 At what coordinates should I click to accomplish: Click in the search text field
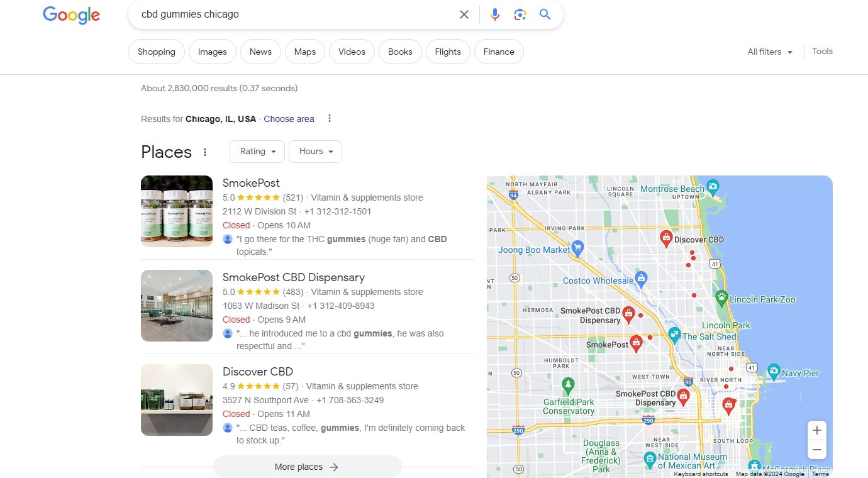coord(296,14)
